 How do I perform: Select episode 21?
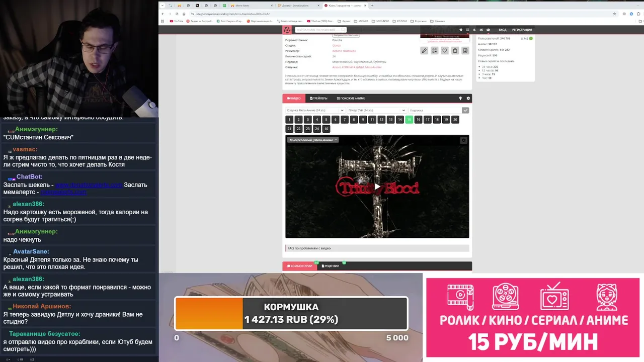tap(289, 129)
